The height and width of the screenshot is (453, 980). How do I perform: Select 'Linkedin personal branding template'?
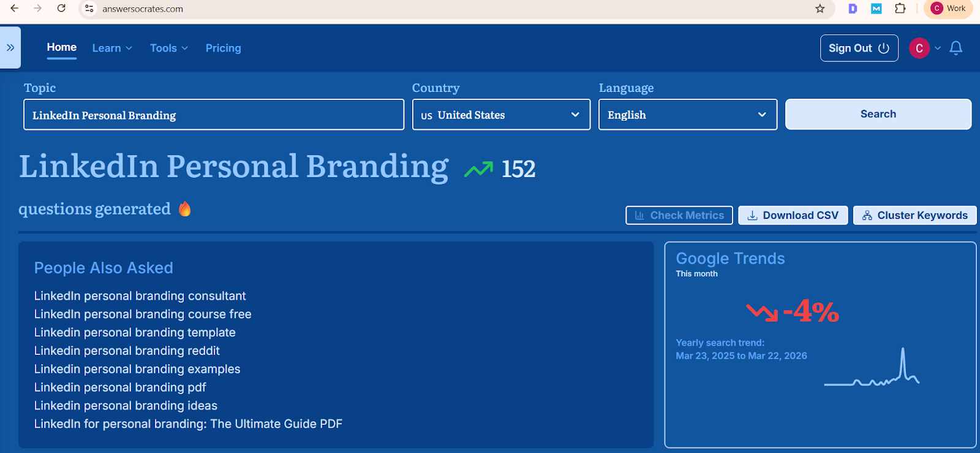point(135,332)
